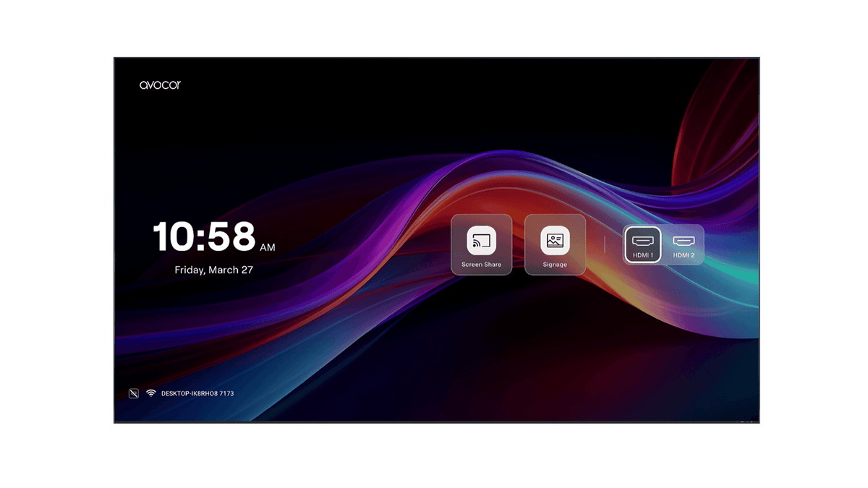
Task: Click the AM indicator next to the time
Action: click(268, 247)
